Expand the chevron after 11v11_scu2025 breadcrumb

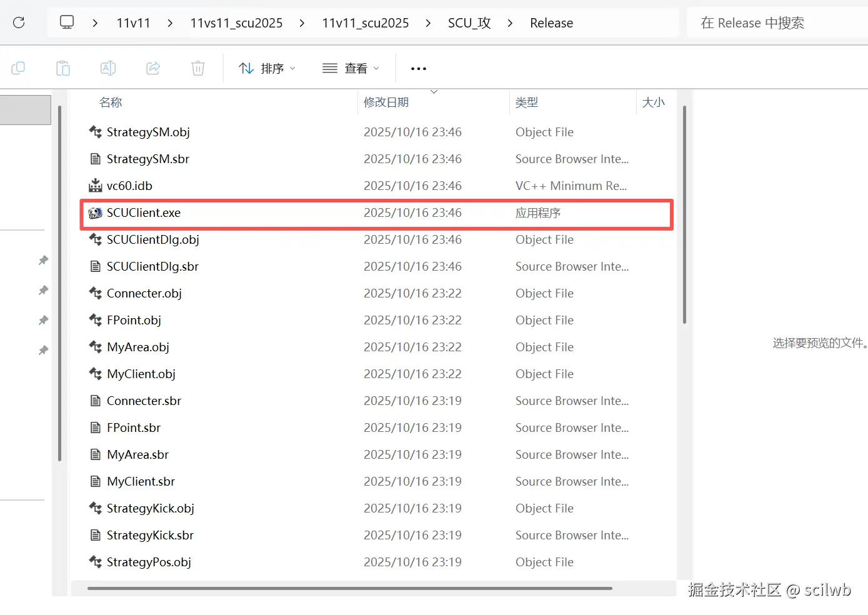tap(428, 23)
